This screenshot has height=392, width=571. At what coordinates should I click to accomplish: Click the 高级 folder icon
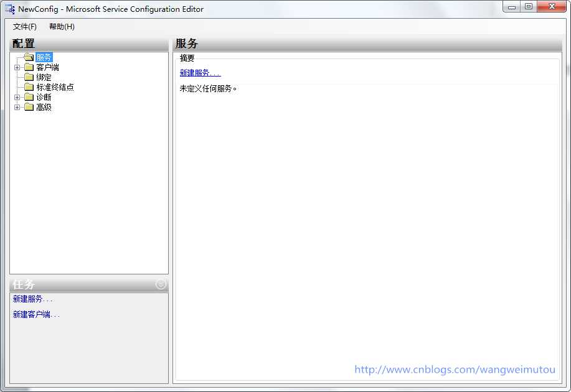tap(29, 107)
